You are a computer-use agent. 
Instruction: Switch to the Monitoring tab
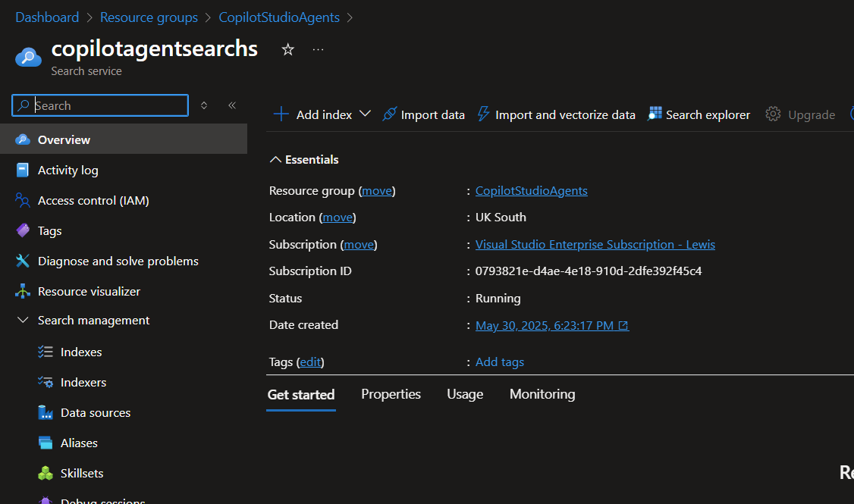click(x=542, y=394)
